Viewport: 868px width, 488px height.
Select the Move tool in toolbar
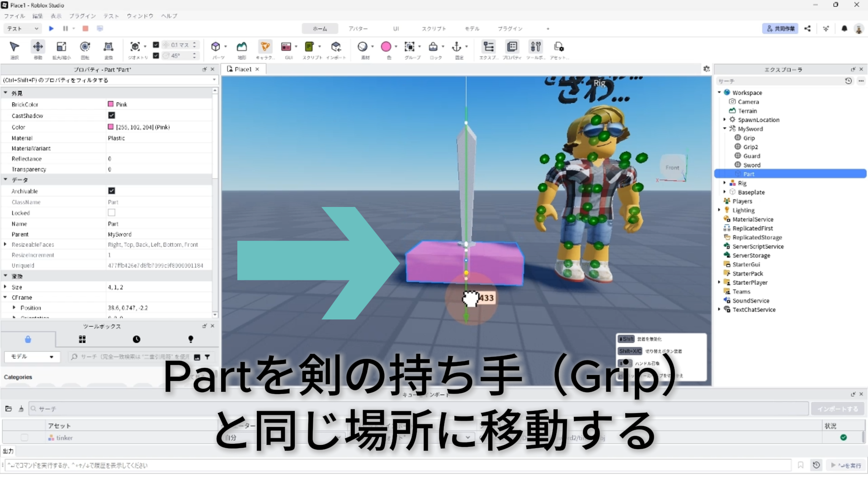click(38, 47)
